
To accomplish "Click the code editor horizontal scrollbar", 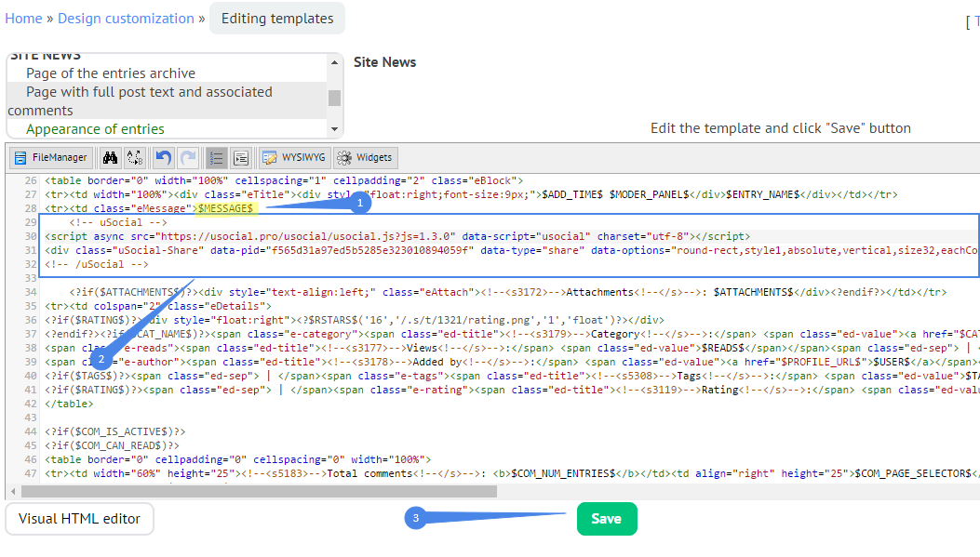I will (260, 491).
